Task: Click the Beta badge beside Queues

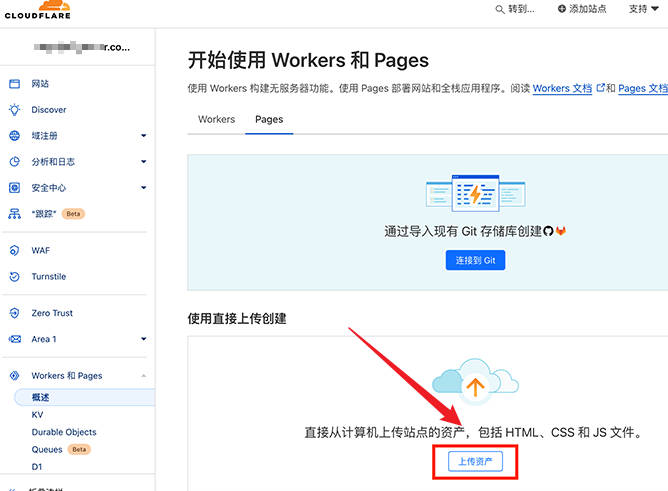Action: point(79,450)
